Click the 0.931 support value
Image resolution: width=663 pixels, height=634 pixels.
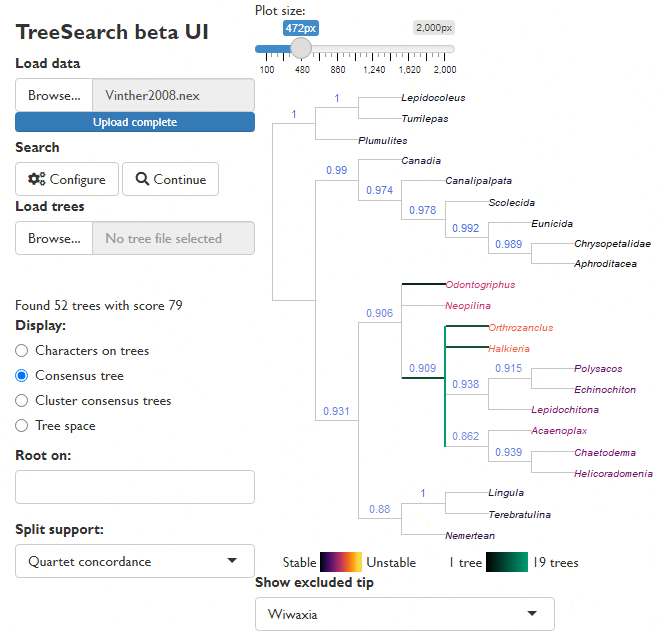pos(336,412)
